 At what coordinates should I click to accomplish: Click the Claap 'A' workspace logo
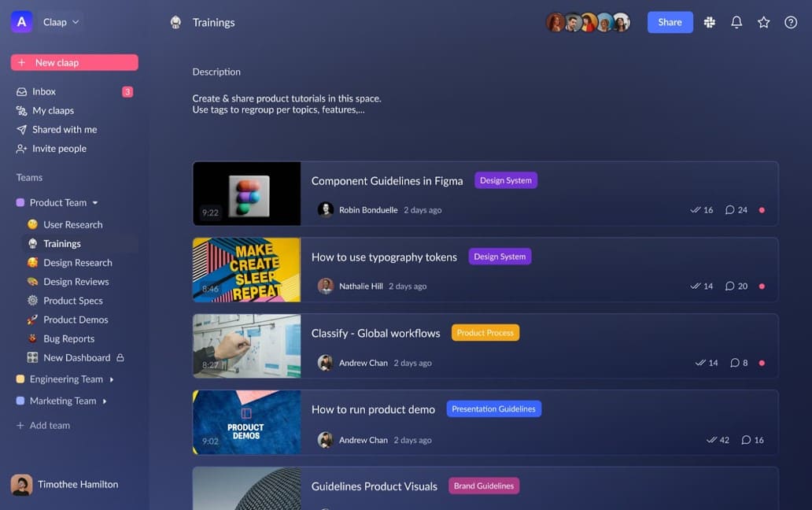coord(22,22)
